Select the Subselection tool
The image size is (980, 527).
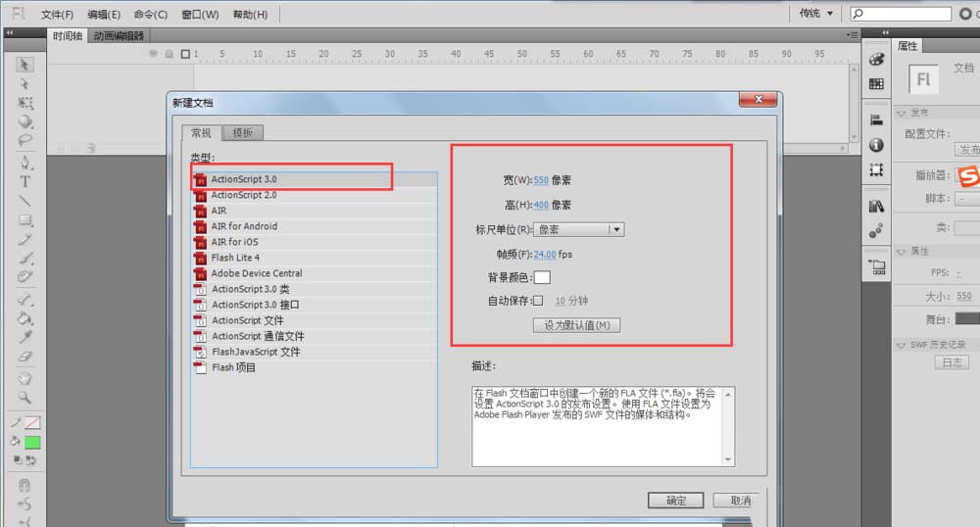pyautogui.click(x=24, y=83)
